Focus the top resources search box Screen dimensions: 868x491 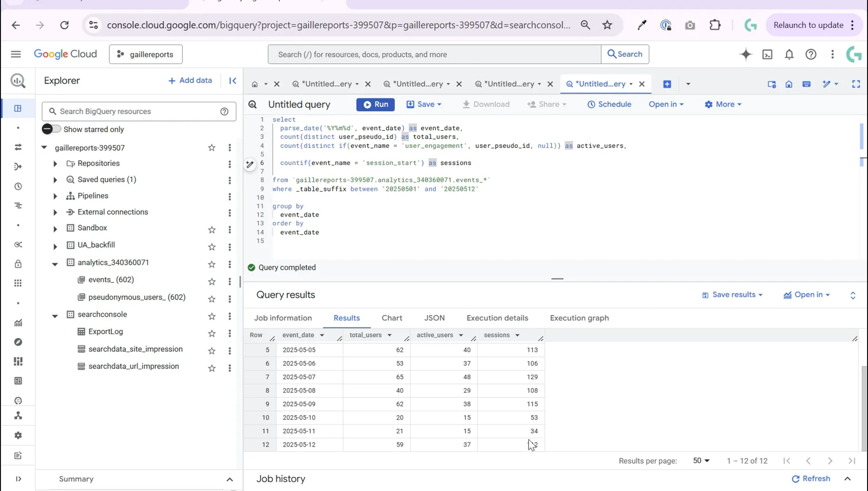point(434,55)
